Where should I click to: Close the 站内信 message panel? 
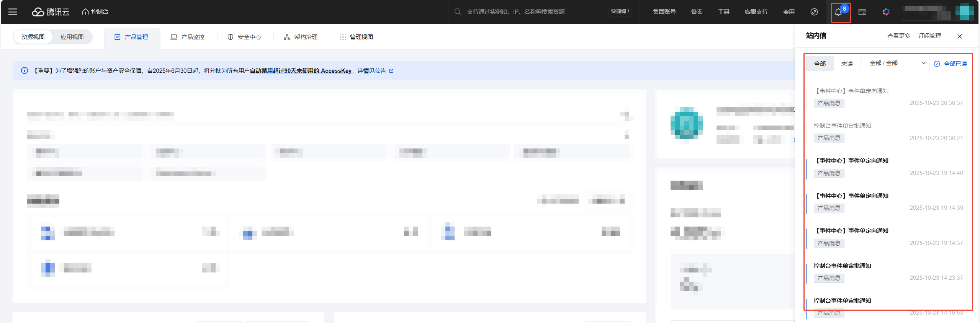click(x=960, y=36)
